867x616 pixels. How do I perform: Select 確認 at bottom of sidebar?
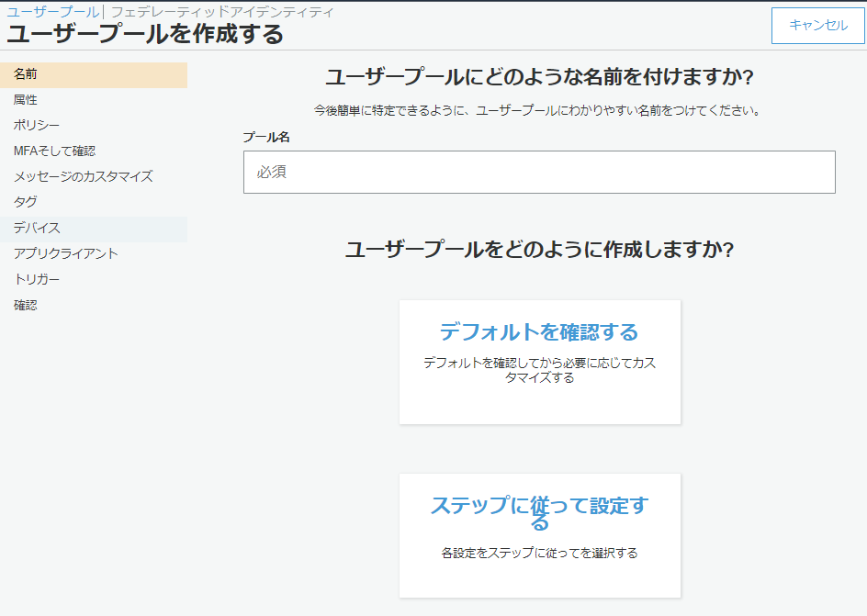click(94, 306)
